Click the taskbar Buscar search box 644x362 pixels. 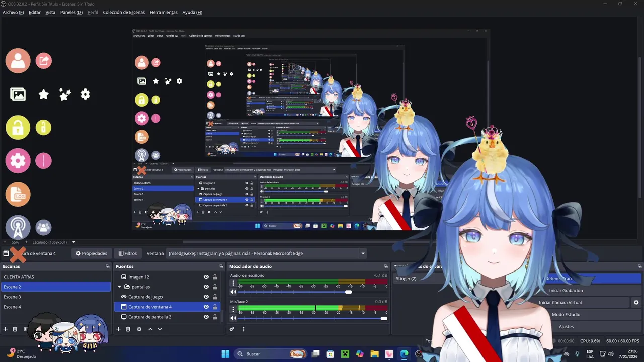271,354
